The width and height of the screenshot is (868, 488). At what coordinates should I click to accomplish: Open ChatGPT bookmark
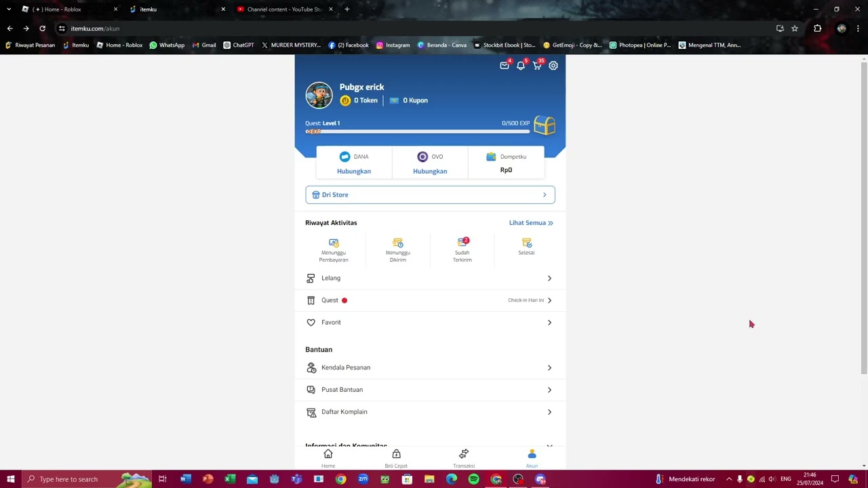click(239, 45)
